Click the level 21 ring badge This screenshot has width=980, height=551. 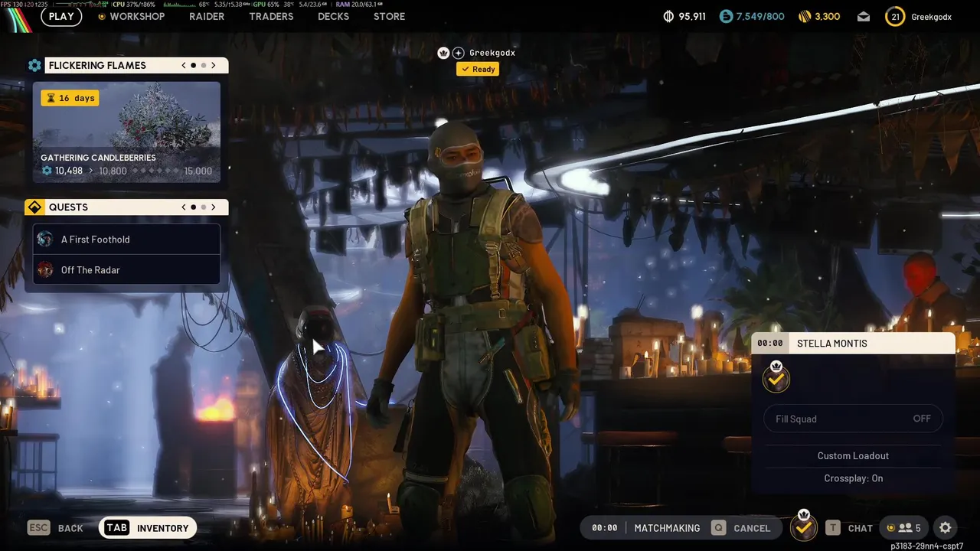[x=894, y=16]
